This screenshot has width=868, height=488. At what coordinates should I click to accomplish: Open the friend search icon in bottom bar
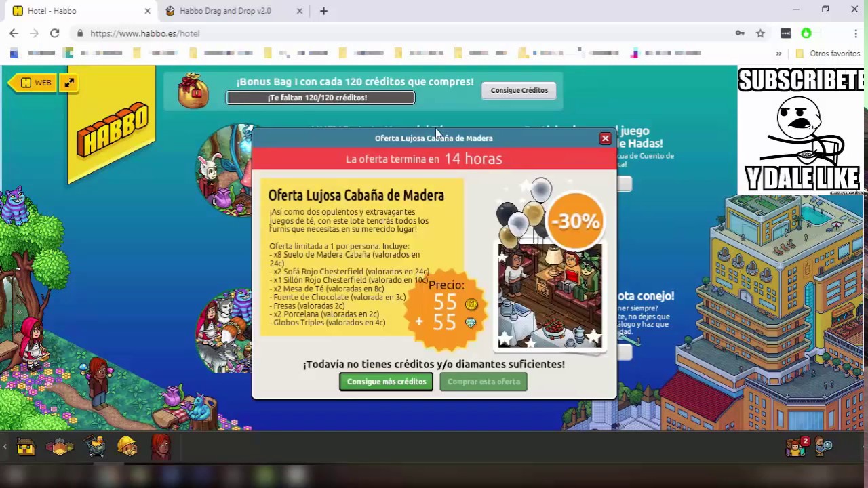824,446
